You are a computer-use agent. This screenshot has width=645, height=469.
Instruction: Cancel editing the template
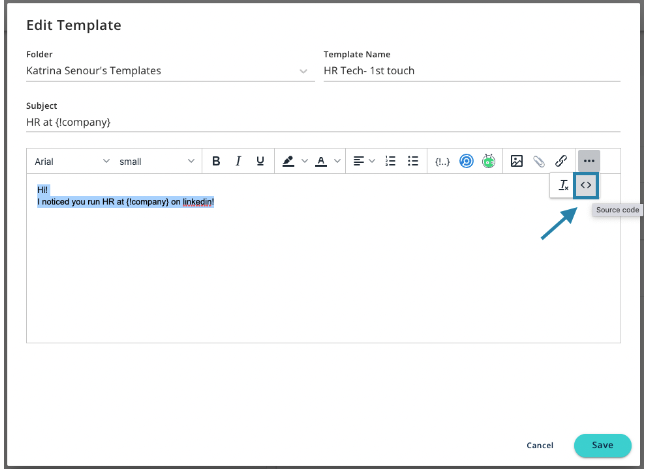540,445
